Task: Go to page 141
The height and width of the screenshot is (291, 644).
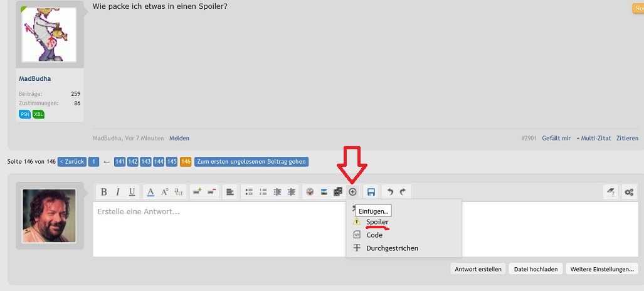Action: (120, 162)
